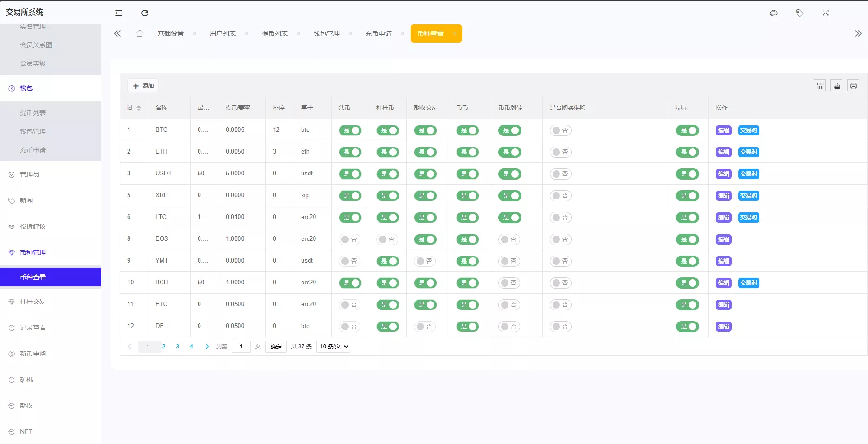Go to home tab icon
This screenshot has height=444, width=868.
[140, 33]
